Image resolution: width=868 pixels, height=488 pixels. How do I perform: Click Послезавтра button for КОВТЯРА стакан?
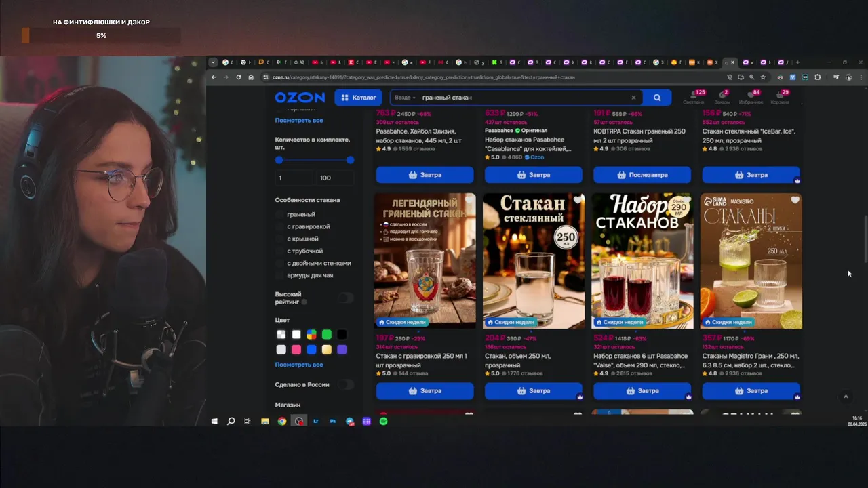[642, 175]
